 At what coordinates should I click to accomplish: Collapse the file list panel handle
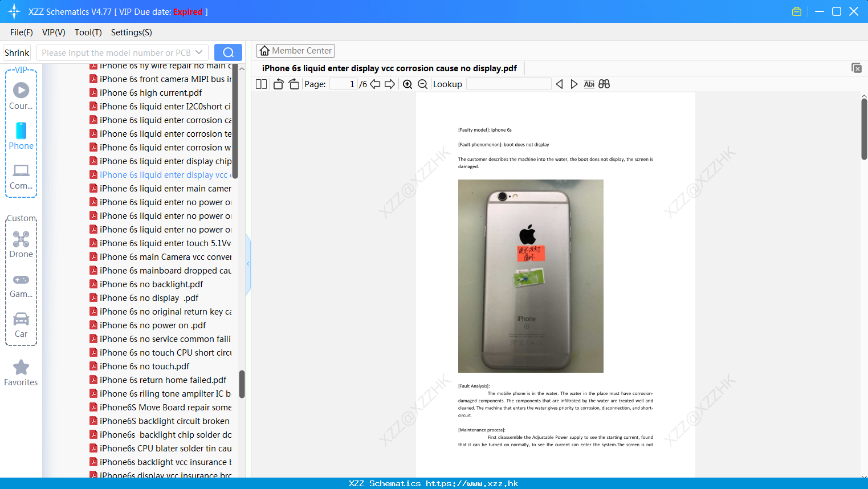pos(248,263)
